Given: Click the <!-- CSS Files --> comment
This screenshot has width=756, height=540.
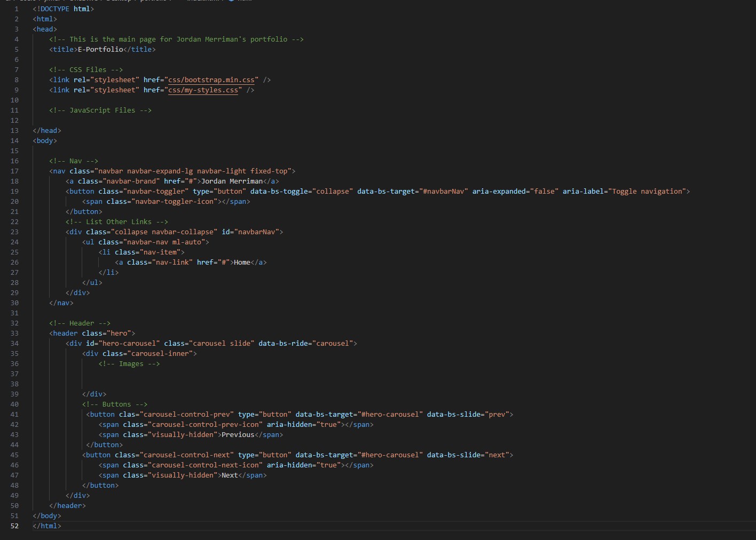Looking at the screenshot, I should (86, 70).
